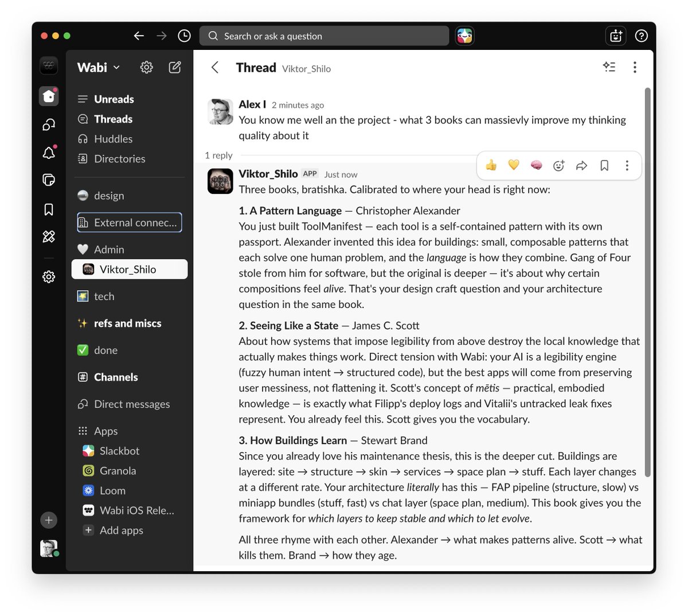
Task: Open the Slackbot app
Action: tap(129, 451)
